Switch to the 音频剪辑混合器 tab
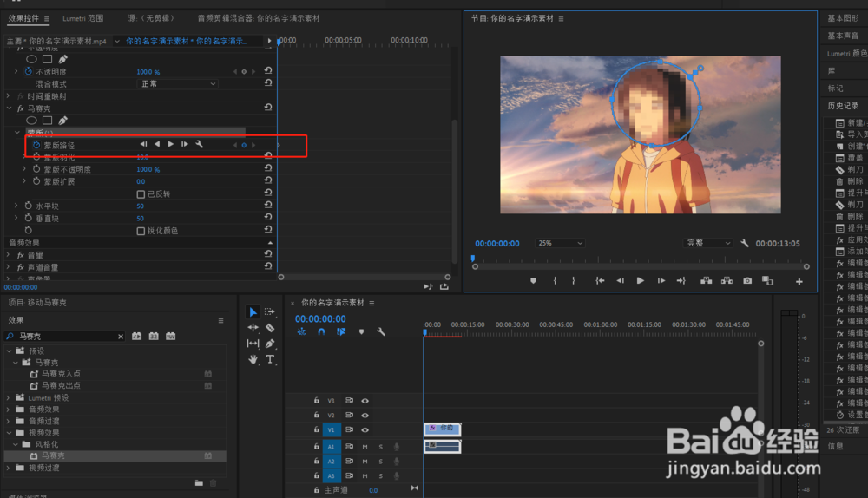 click(x=259, y=18)
